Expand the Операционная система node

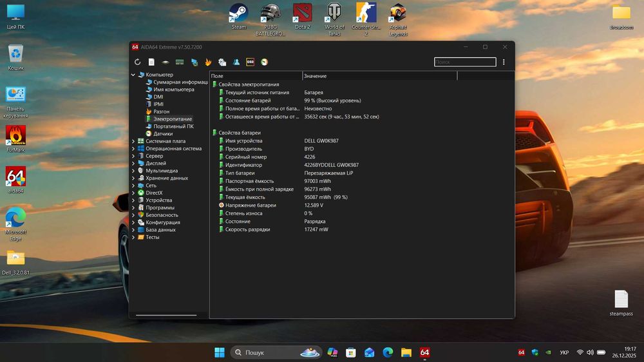click(x=133, y=149)
